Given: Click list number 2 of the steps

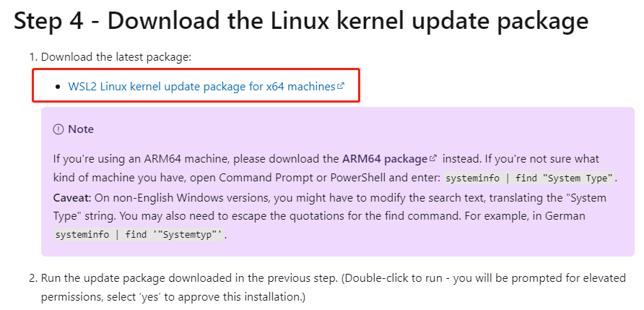Looking at the screenshot, I should [x=32, y=278].
